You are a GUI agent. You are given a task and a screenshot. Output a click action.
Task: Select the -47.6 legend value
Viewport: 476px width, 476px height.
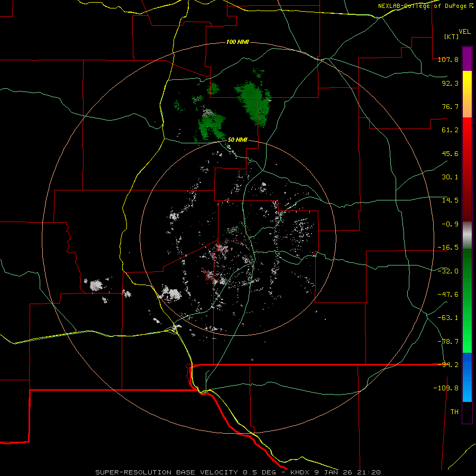click(448, 295)
